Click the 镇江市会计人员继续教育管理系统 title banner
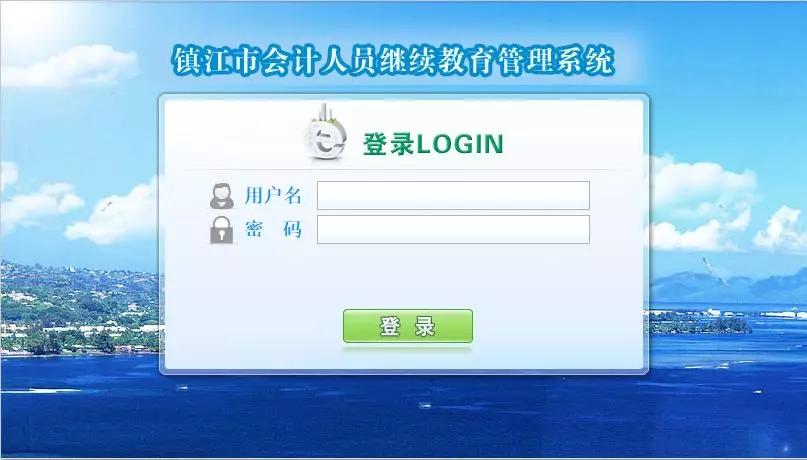807x460 pixels. 393,61
